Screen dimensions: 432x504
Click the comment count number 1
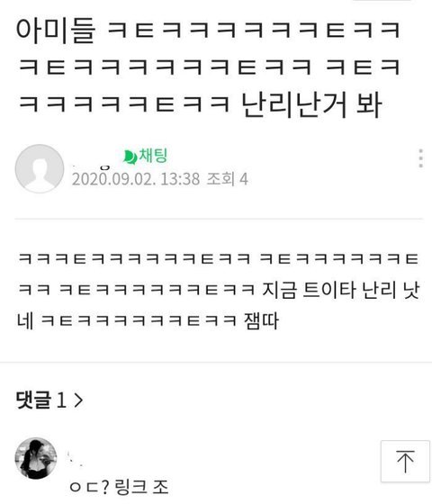61,400
